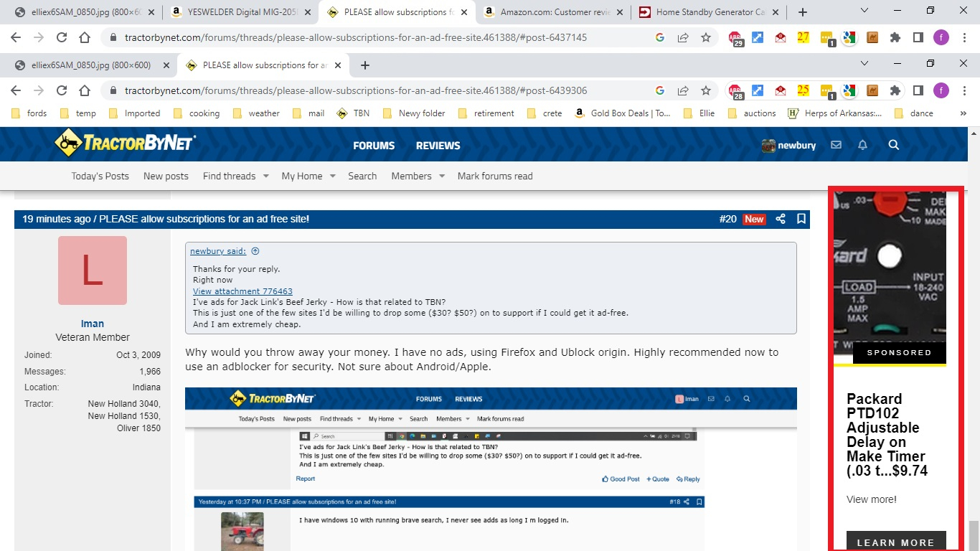Viewport: 980px width, 551px height.
Task: Open the embedded TractorByNet screenshot attachment
Action: click(x=491, y=469)
